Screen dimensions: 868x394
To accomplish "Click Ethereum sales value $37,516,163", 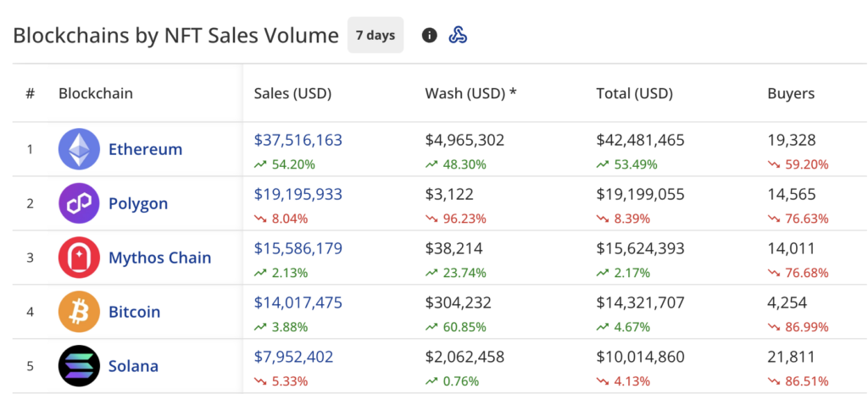I will click(x=298, y=140).
